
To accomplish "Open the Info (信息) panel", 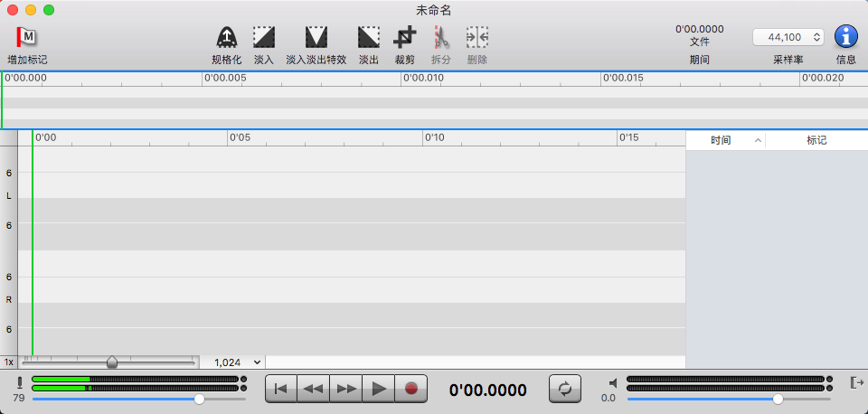I will (846, 37).
